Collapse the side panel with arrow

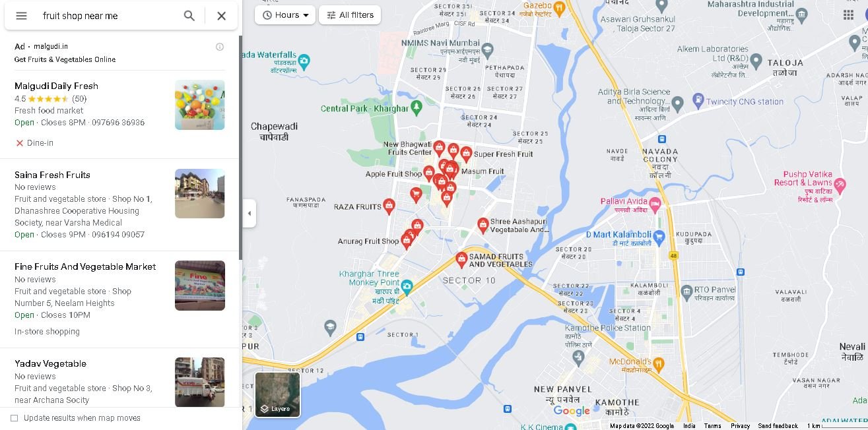249,213
